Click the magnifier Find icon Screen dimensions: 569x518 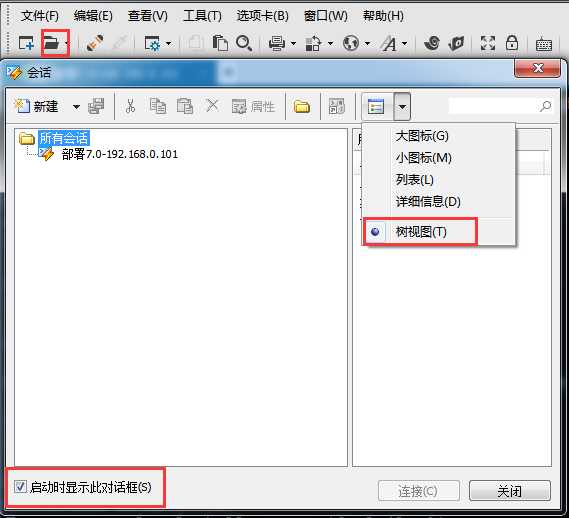coord(244,43)
